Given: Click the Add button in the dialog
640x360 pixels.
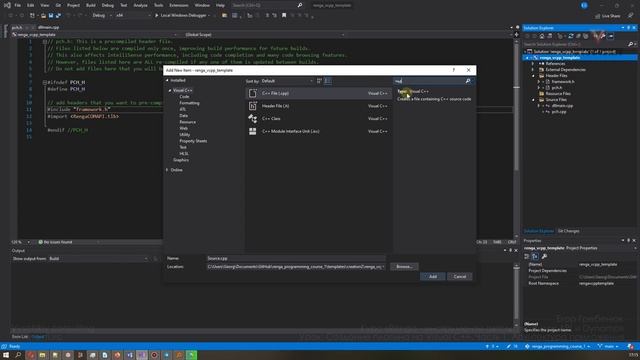Looking at the screenshot, I should pos(433,276).
